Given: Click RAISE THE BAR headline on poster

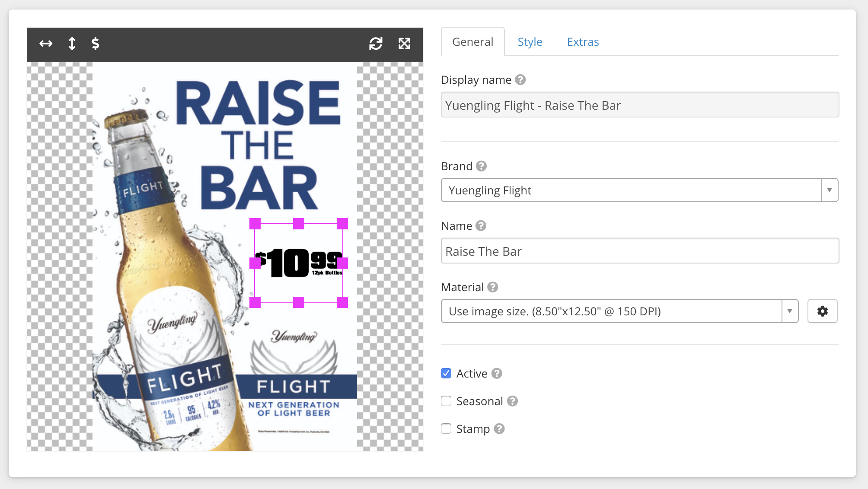Looking at the screenshot, I should coord(258,145).
